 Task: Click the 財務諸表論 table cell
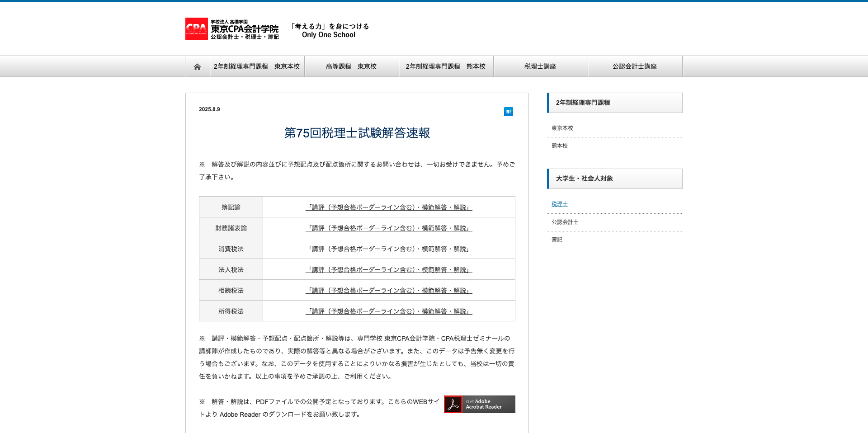pyautogui.click(x=231, y=228)
